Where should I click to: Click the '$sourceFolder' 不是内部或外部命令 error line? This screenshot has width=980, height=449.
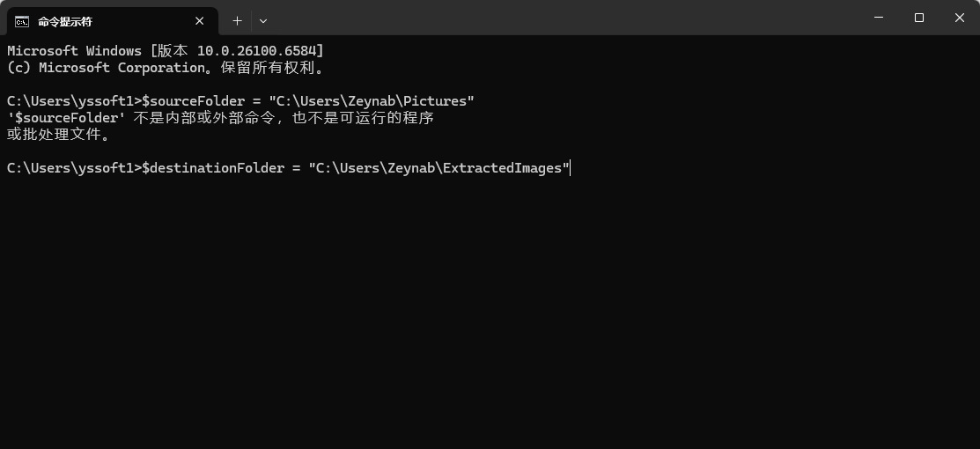[220, 118]
